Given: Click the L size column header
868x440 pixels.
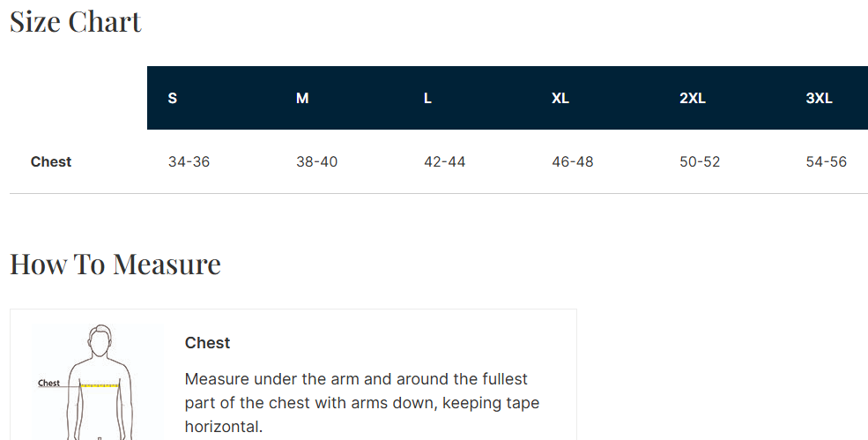Looking at the screenshot, I should pos(427,98).
